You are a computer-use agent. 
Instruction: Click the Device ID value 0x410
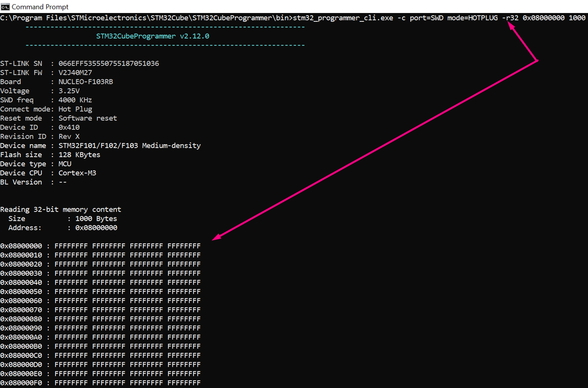[x=69, y=127]
